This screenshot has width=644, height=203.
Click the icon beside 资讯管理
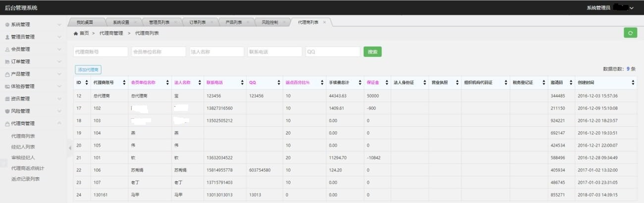click(x=7, y=99)
